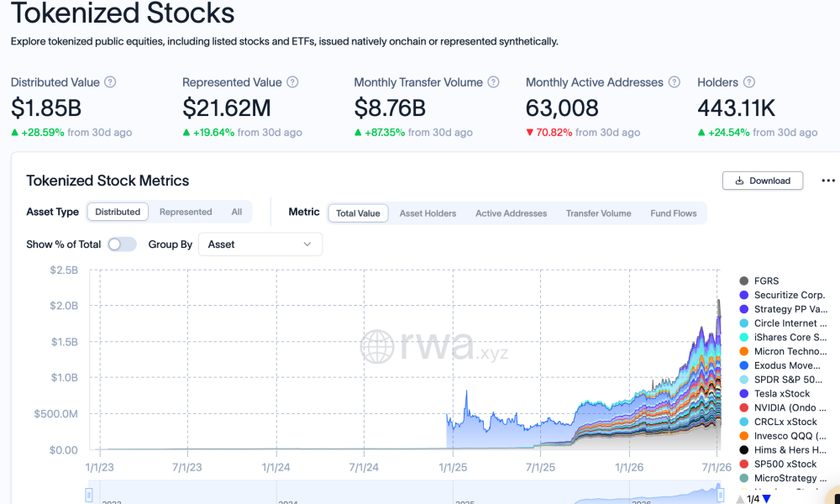840x504 pixels.
Task: Click the Distributed Value help icon
Action: click(110, 82)
